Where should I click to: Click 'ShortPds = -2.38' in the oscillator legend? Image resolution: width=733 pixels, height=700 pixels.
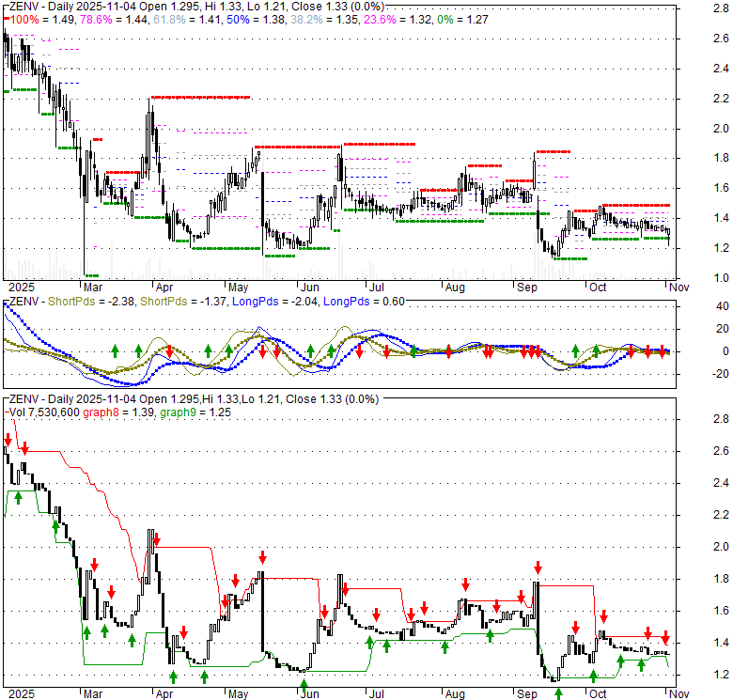click(x=91, y=302)
